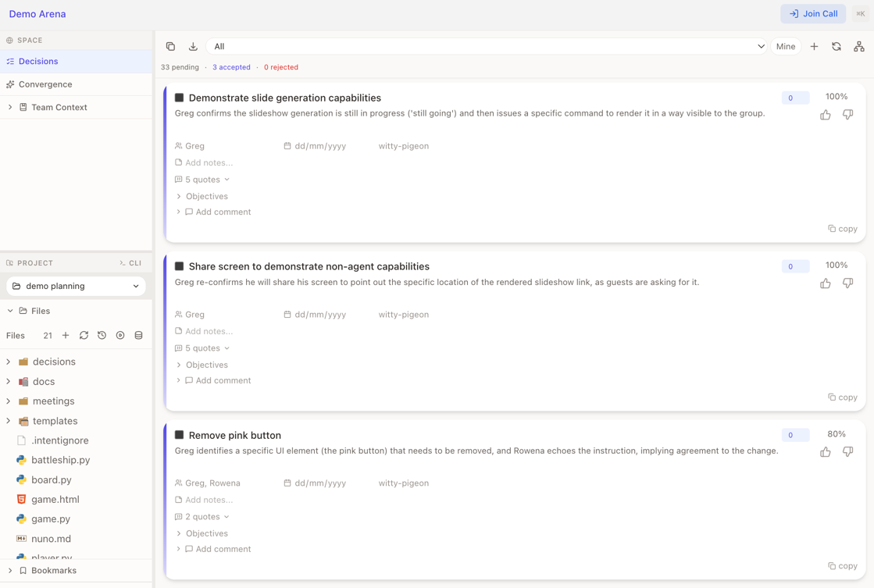Viewport: 874px width, 588px height.
Task: Click the Join Call button
Action: [813, 14]
